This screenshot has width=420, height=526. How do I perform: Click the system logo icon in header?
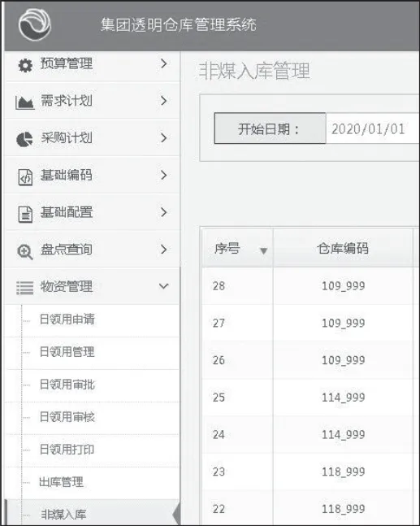tap(34, 24)
